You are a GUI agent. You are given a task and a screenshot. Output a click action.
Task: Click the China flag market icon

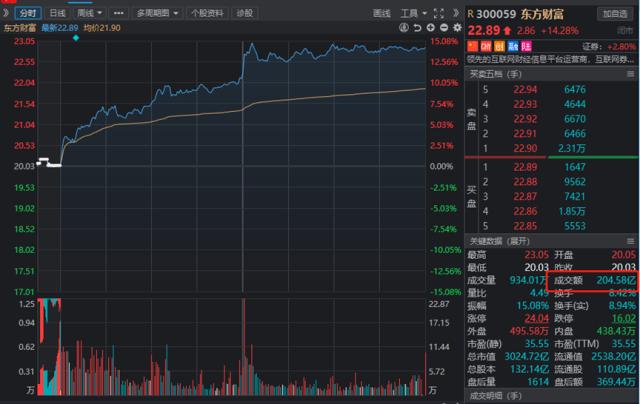pyautogui.click(x=473, y=46)
